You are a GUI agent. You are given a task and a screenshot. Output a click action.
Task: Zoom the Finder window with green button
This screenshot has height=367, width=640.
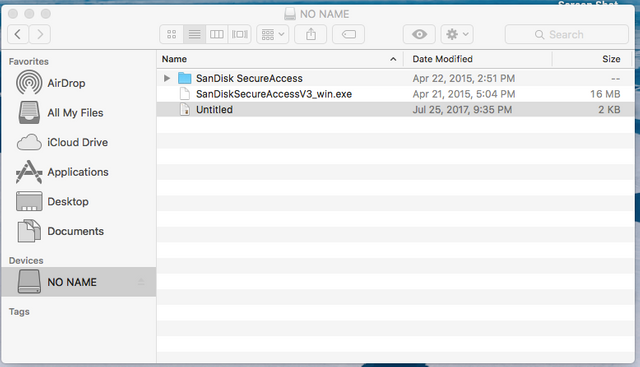(46, 14)
